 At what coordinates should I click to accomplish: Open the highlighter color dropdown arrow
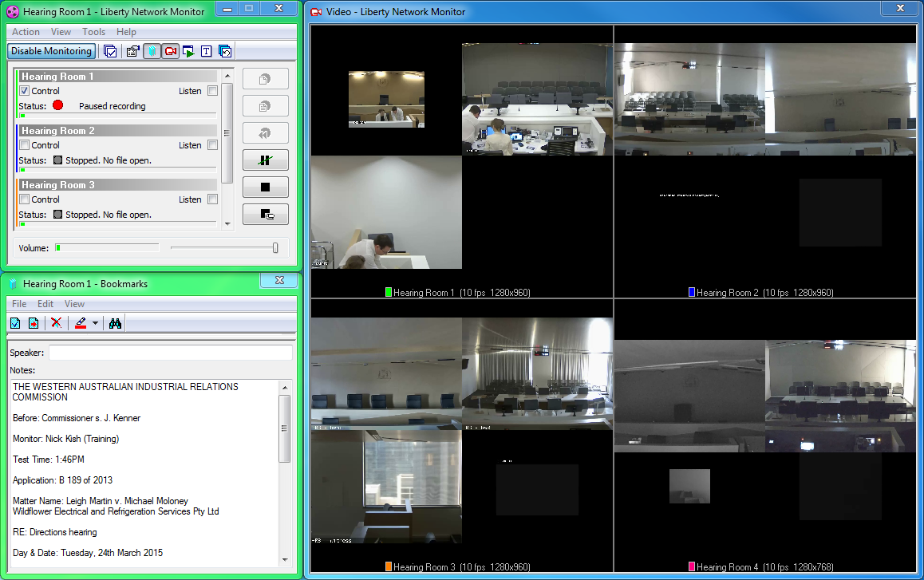(x=95, y=323)
